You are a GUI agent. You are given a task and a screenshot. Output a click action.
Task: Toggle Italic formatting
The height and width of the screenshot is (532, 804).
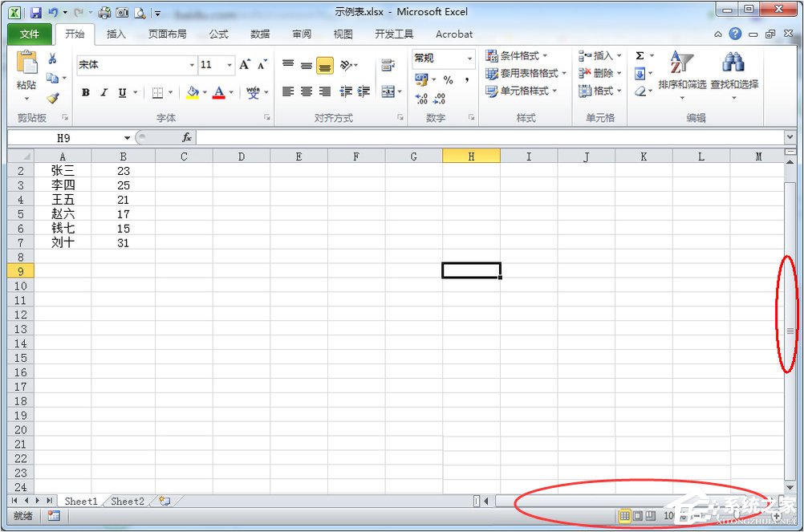(104, 92)
